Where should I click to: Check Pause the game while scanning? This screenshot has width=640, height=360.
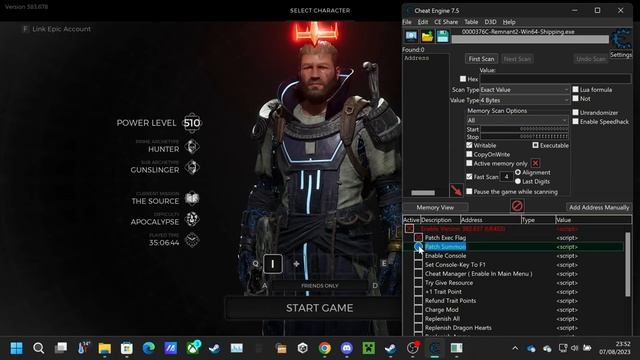(469, 191)
